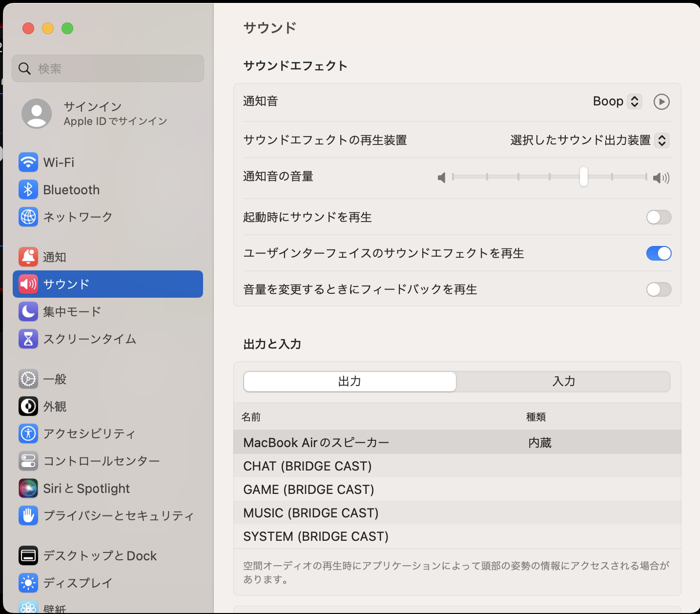The image size is (700, 614).
Task: Switch to the 出力 tab
Action: [349, 382]
